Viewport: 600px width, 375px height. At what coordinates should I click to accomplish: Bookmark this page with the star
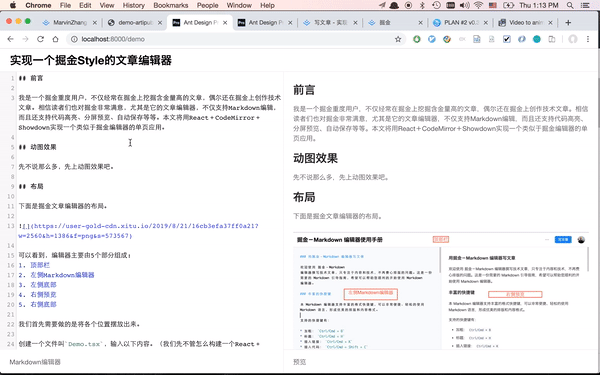[398, 39]
